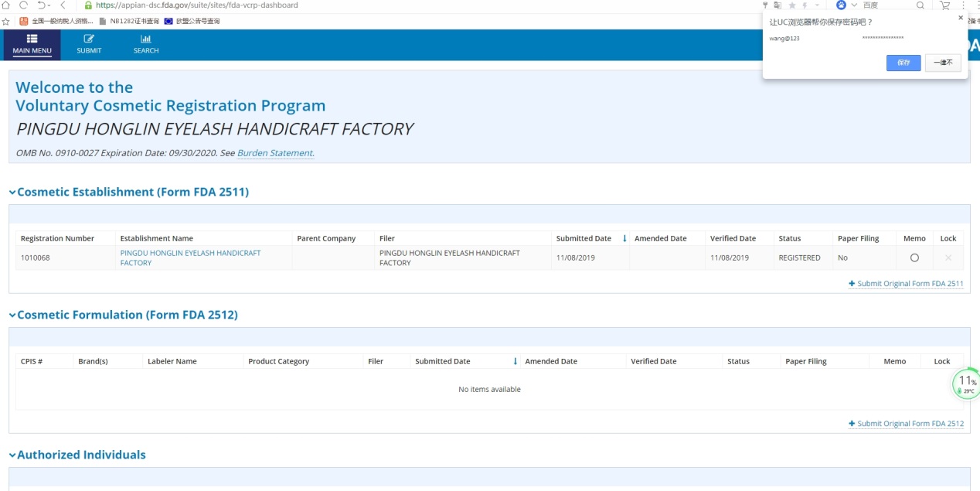Collapse the Cosmetic Formulation (Form FDA 2512) section
Screen dimensions: 980x491
(12, 315)
